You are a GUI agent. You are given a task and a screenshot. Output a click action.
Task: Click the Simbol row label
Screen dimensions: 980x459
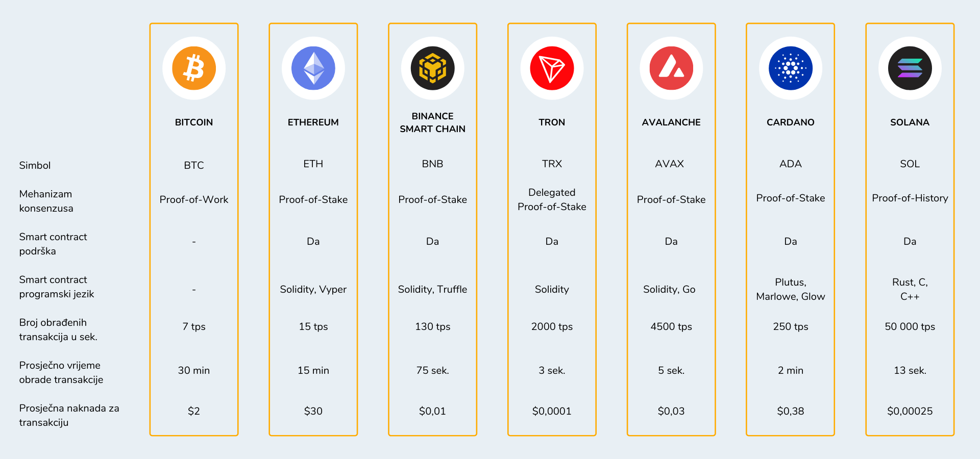(35, 165)
